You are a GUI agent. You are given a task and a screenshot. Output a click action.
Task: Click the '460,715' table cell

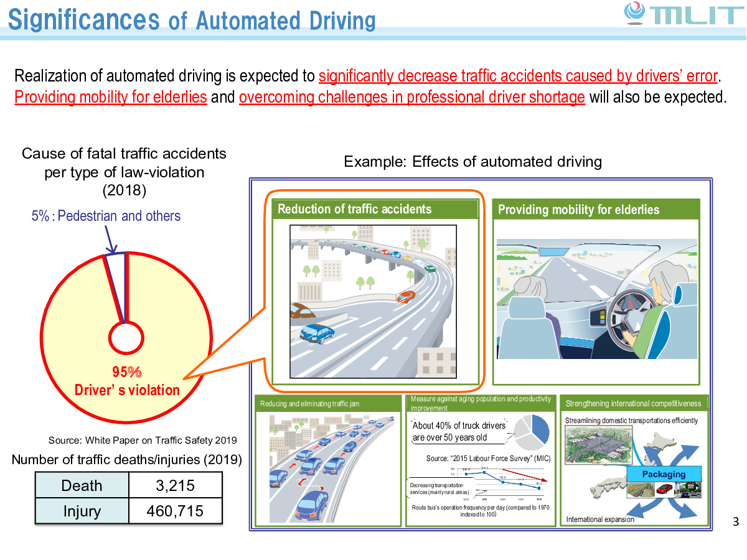click(x=175, y=511)
